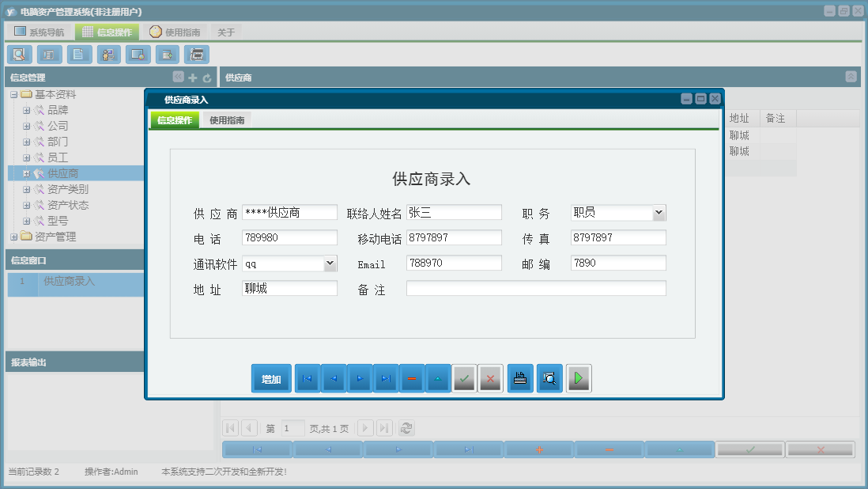Select the main 信息操作 tab
The height and width of the screenshot is (489, 868).
click(108, 32)
